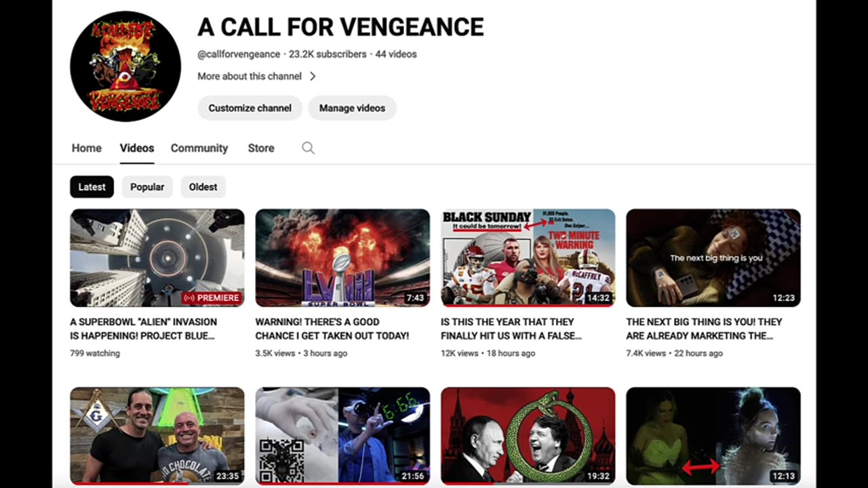Image resolution: width=868 pixels, height=488 pixels.
Task: Select the Latest sort chip
Action: point(92,187)
